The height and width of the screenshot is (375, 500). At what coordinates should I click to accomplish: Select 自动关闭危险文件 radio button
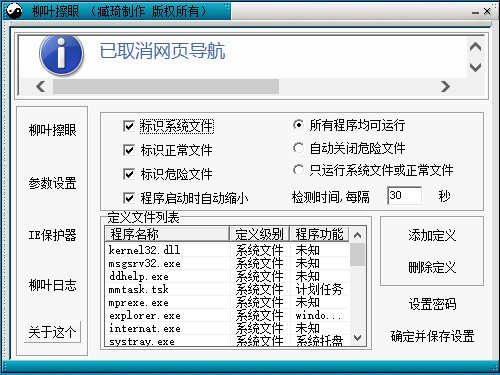pyautogui.click(x=298, y=148)
